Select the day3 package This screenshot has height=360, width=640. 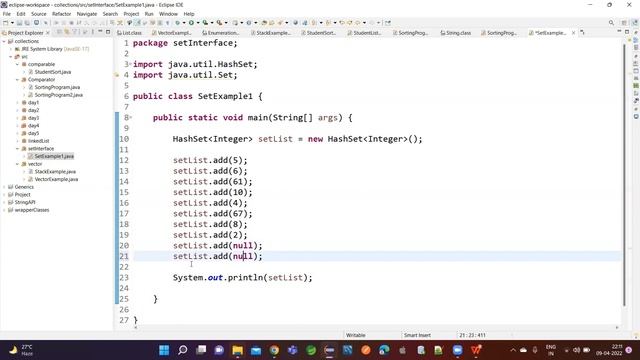click(x=33, y=118)
